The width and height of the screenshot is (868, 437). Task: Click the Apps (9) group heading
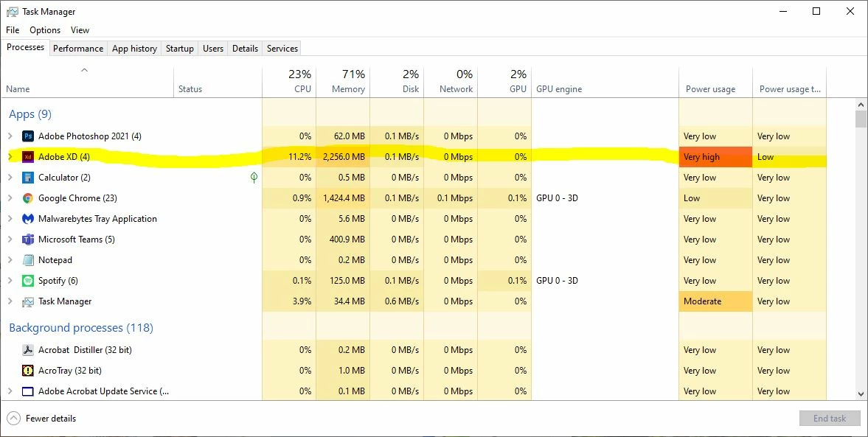click(x=30, y=114)
